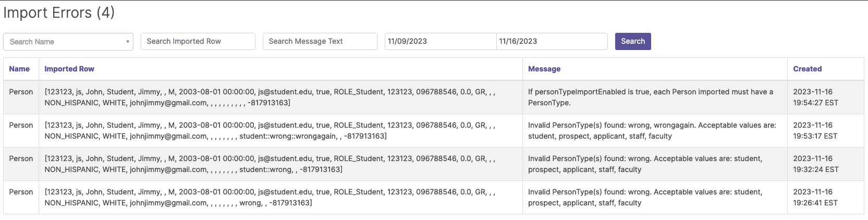This screenshot has width=868, height=220.
Task: Sort by Message column header
Action: 544,69
